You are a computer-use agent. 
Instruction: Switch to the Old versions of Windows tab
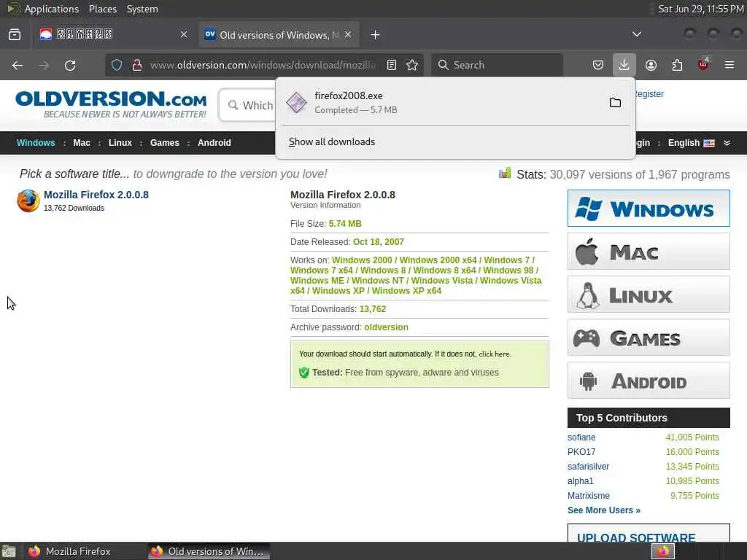279,35
